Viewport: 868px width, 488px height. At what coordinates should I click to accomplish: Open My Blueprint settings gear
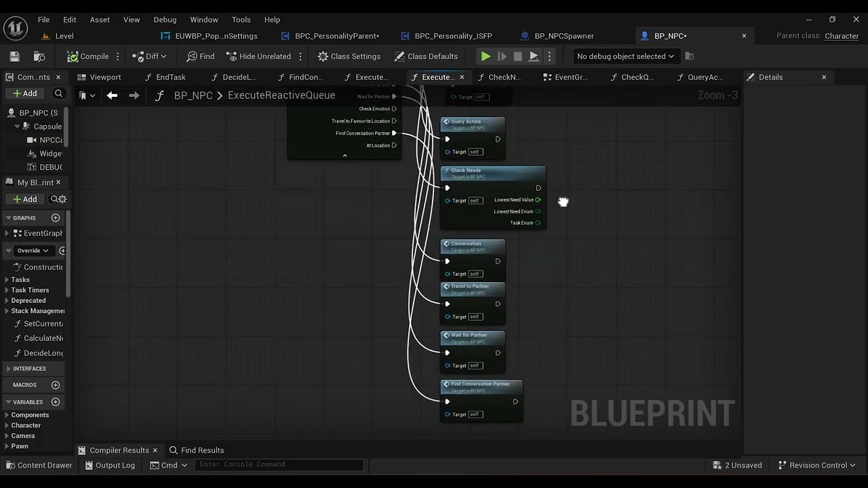63,199
